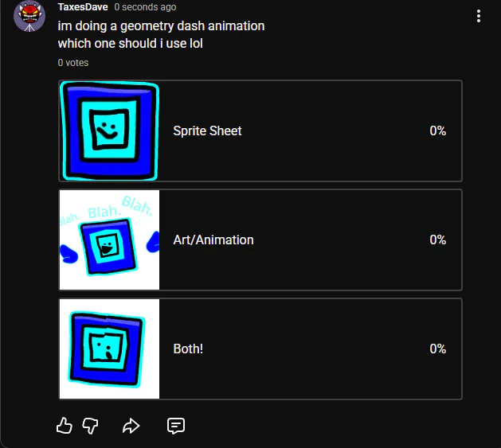Visit the TaxesDave channel name link
This screenshot has height=448, width=501.
pos(83,7)
